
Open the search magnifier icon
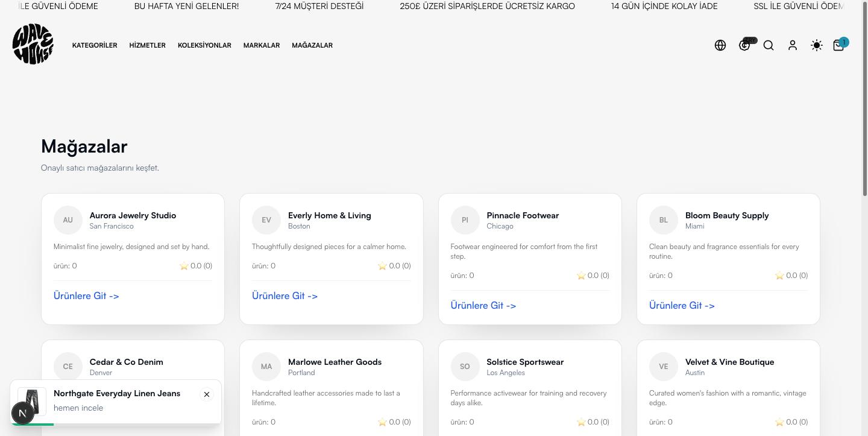(769, 45)
